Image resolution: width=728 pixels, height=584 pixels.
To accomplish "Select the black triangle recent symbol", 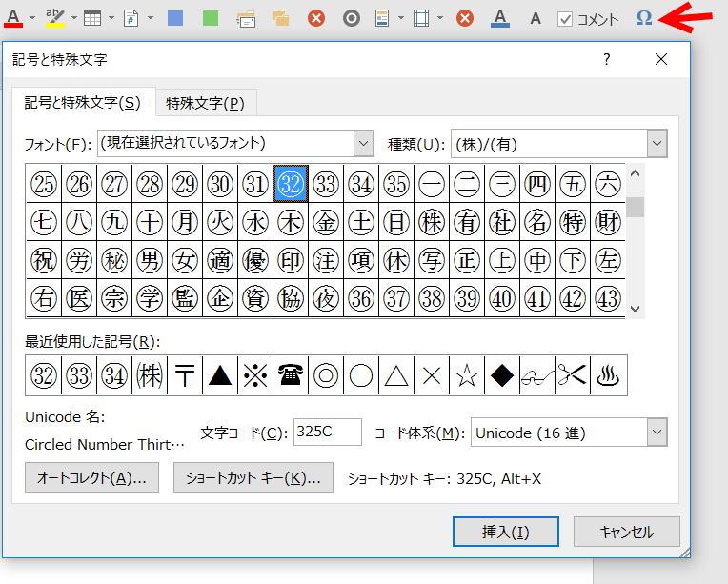I will tap(220, 375).
